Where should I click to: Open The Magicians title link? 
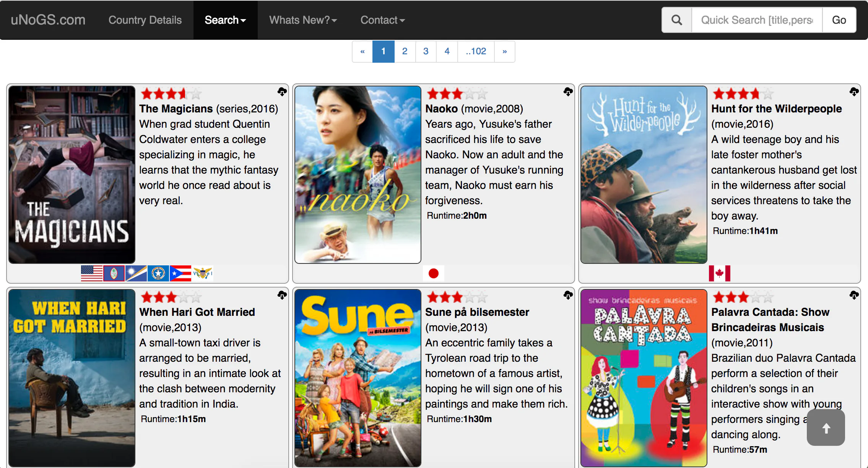click(x=176, y=109)
